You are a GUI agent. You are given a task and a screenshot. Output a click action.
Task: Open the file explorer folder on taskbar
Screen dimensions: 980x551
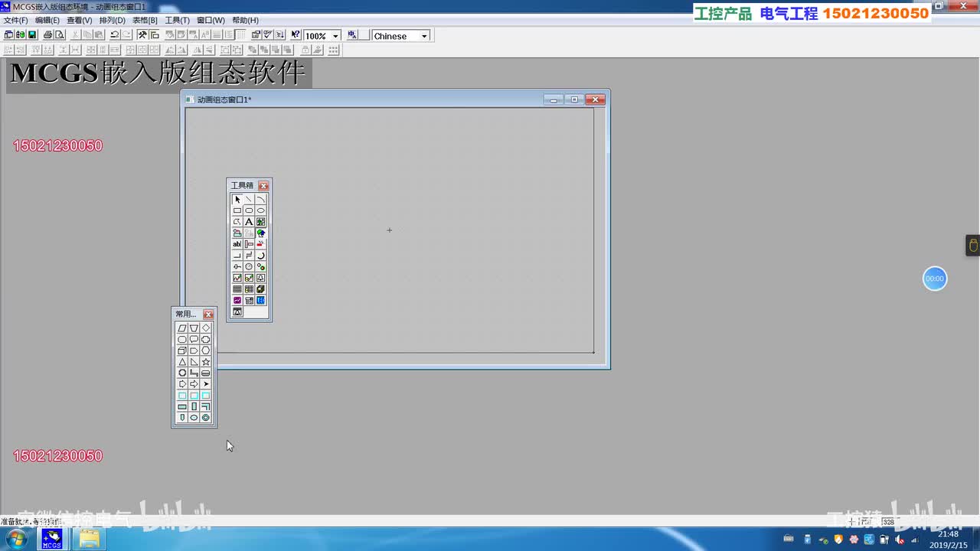(x=90, y=540)
